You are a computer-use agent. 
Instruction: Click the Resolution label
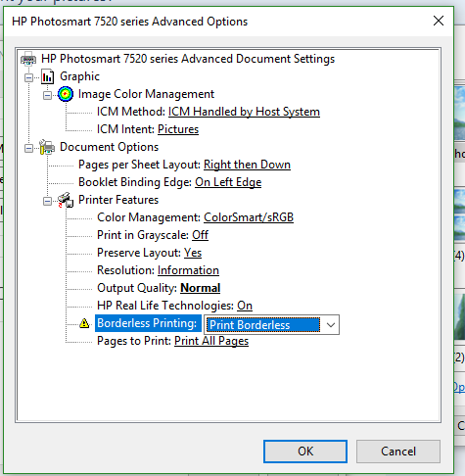pos(126,270)
